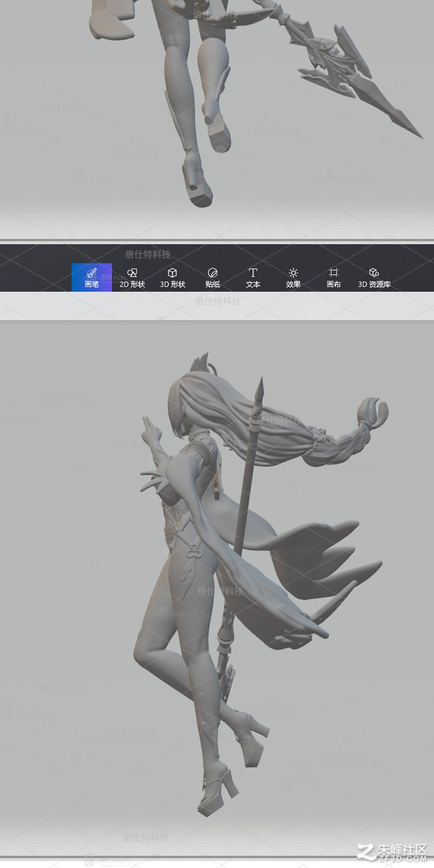This screenshot has width=434, height=868.
Task: Select the 文本 text tool
Action: click(253, 277)
